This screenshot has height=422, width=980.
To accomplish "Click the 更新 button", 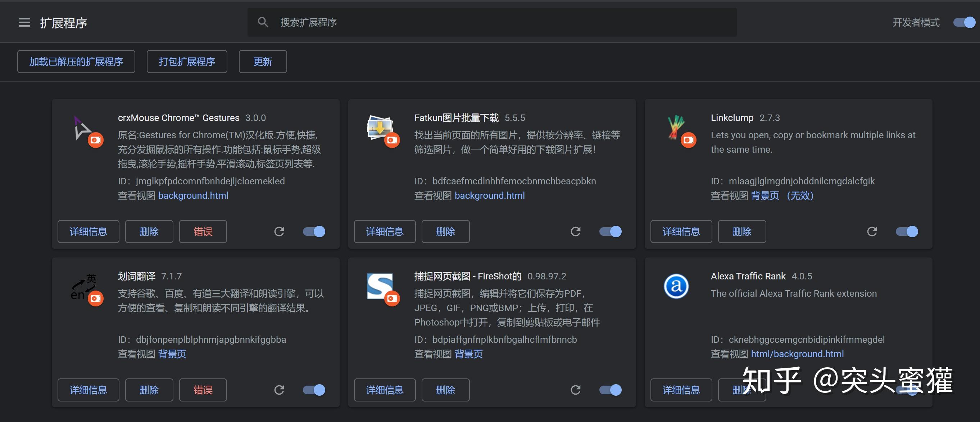I will pos(263,62).
